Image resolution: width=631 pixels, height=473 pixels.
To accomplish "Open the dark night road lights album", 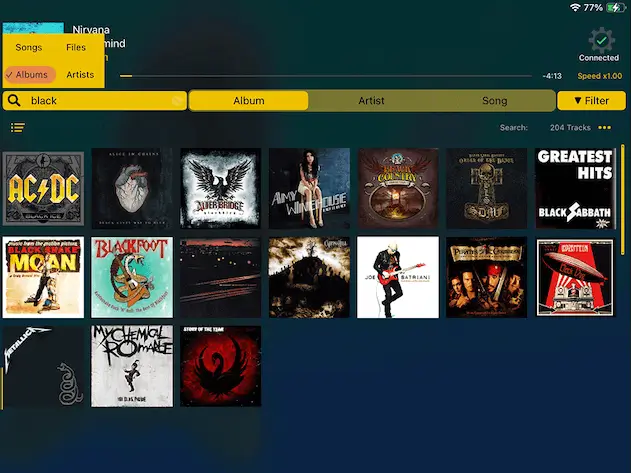I will 221,277.
